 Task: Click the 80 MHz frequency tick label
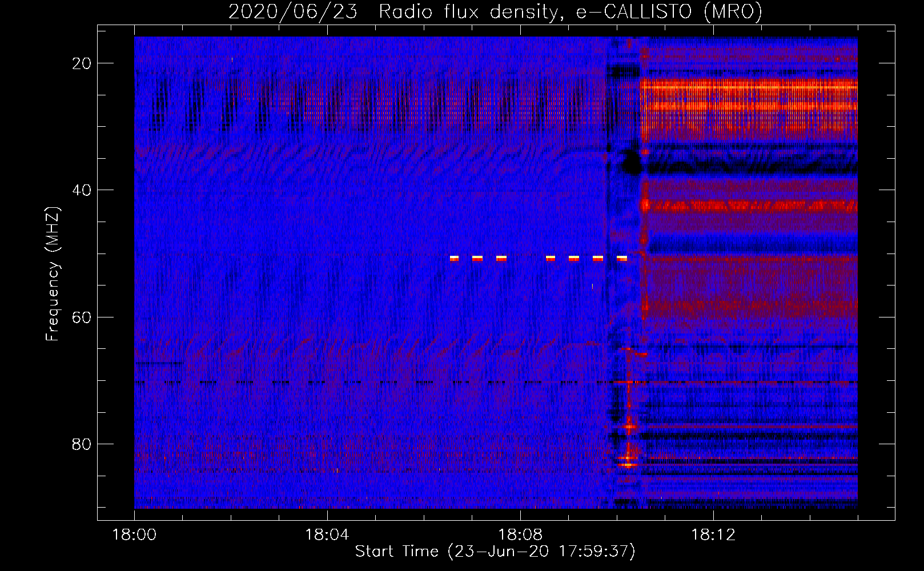click(x=82, y=444)
